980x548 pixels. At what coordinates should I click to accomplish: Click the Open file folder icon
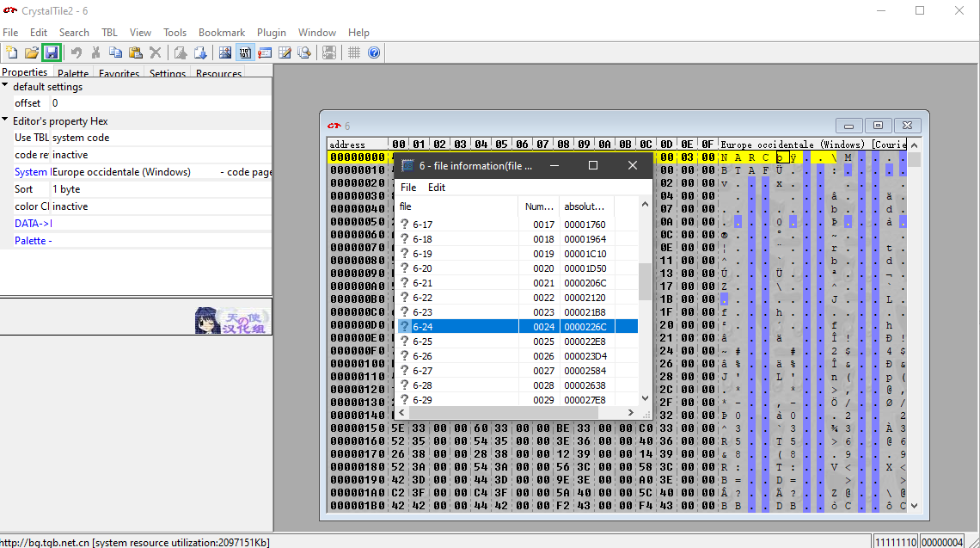click(32, 53)
